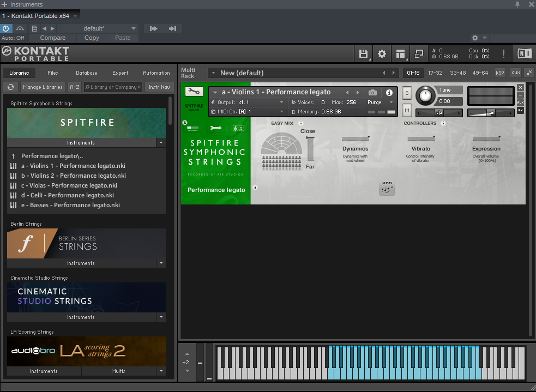Click the Compare button
This screenshot has width=536, height=392.
[x=53, y=38]
